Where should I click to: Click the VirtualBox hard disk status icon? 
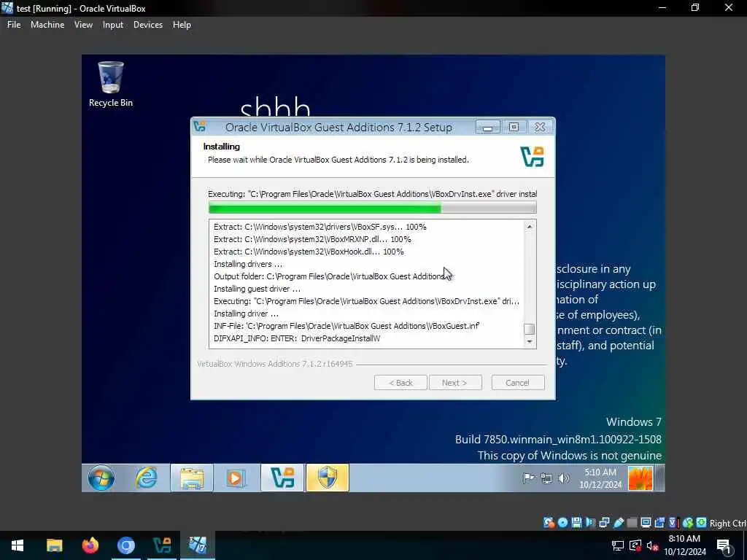[549, 523]
